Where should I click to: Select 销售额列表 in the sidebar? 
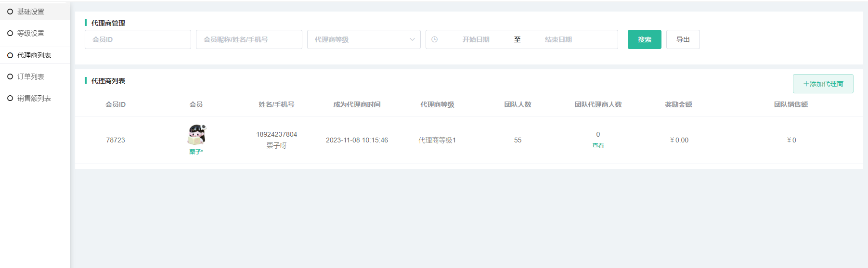click(x=34, y=98)
